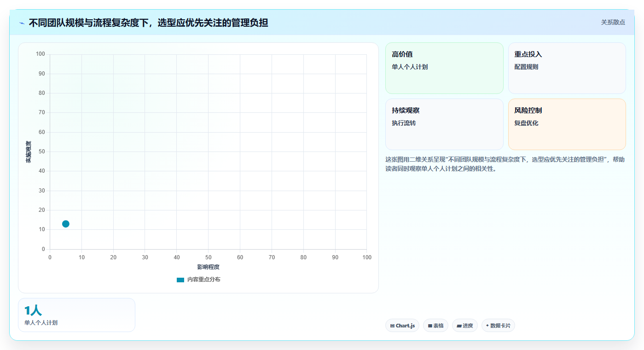Open the 风险控制 quadrant card

coord(567,124)
